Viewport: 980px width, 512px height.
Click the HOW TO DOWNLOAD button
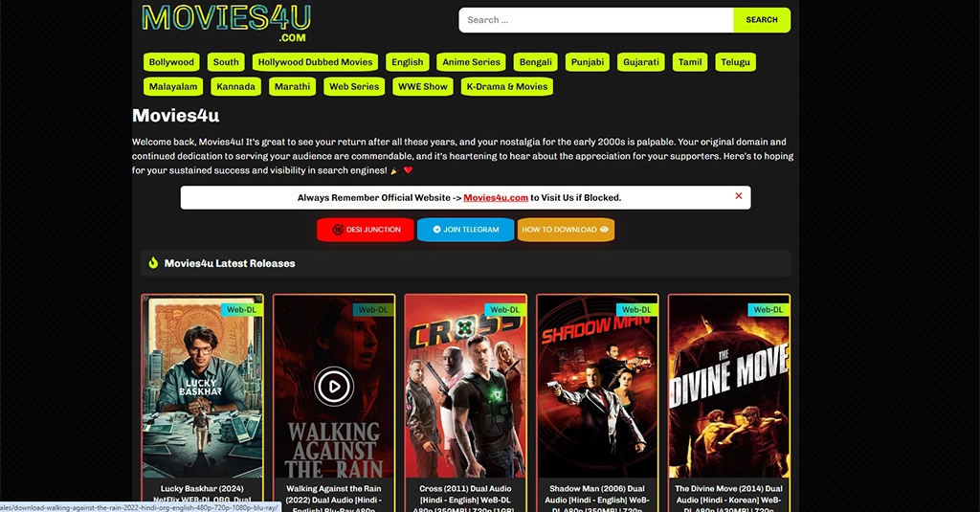[x=566, y=230]
